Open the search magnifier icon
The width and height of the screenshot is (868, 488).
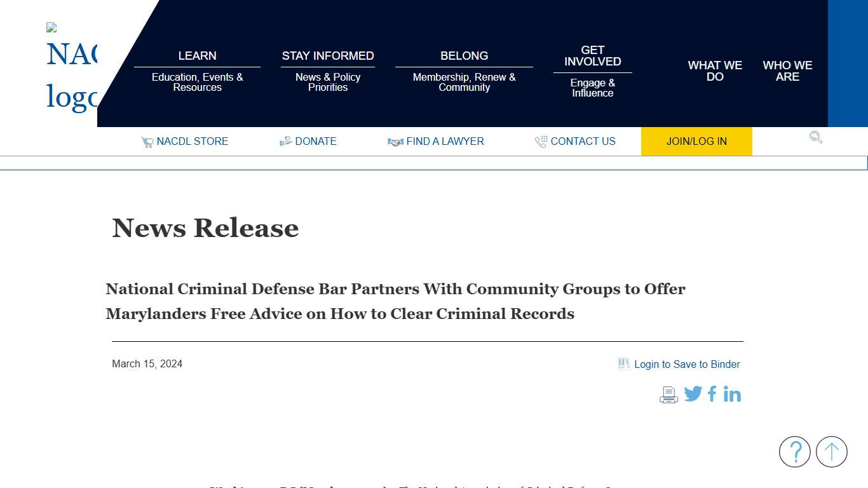coord(815,137)
